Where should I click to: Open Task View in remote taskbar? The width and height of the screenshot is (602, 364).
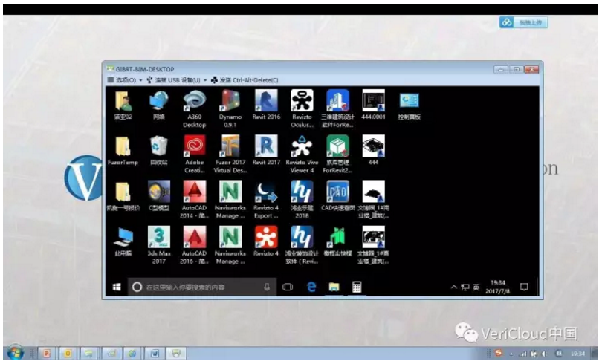point(288,287)
